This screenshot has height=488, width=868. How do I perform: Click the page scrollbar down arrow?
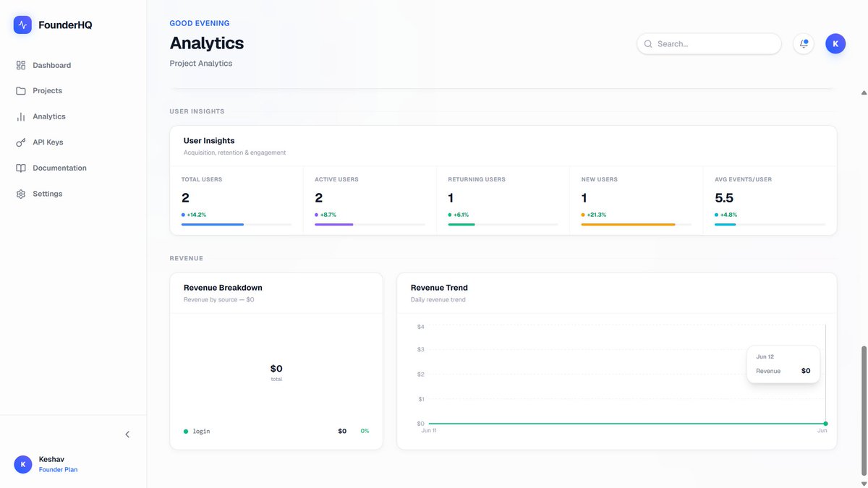coord(863,483)
